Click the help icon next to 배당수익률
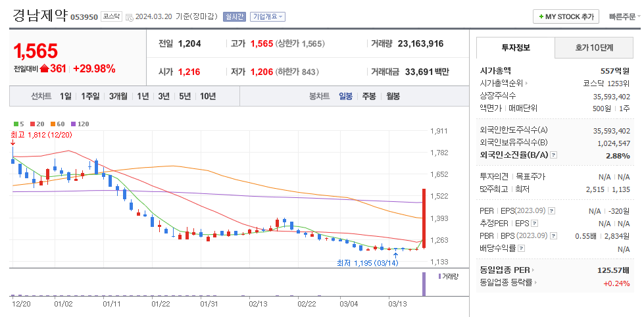This screenshot has width=644, height=317. click(521, 249)
